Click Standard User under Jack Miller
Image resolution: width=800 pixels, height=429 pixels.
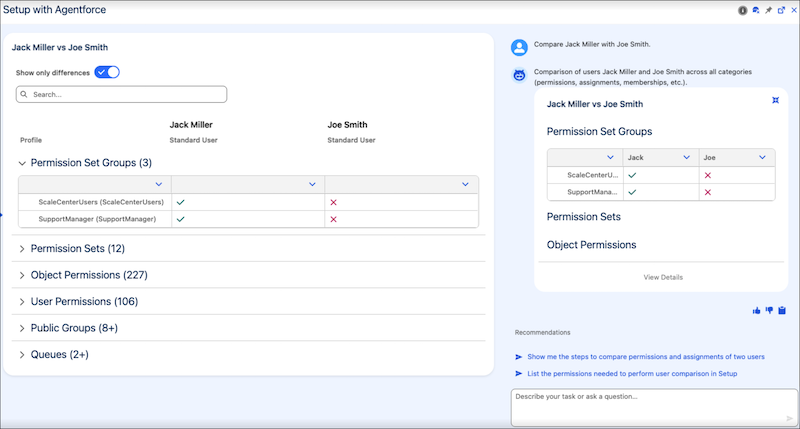click(x=193, y=140)
